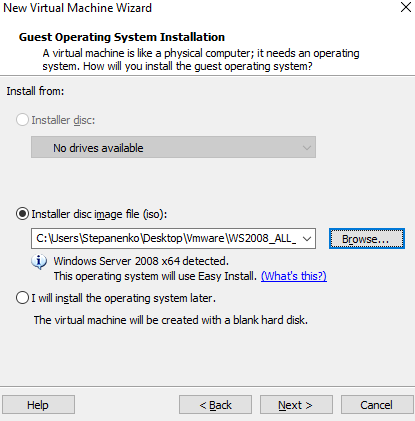
Task: Click the blue info icon near detection message
Action: tap(39, 262)
